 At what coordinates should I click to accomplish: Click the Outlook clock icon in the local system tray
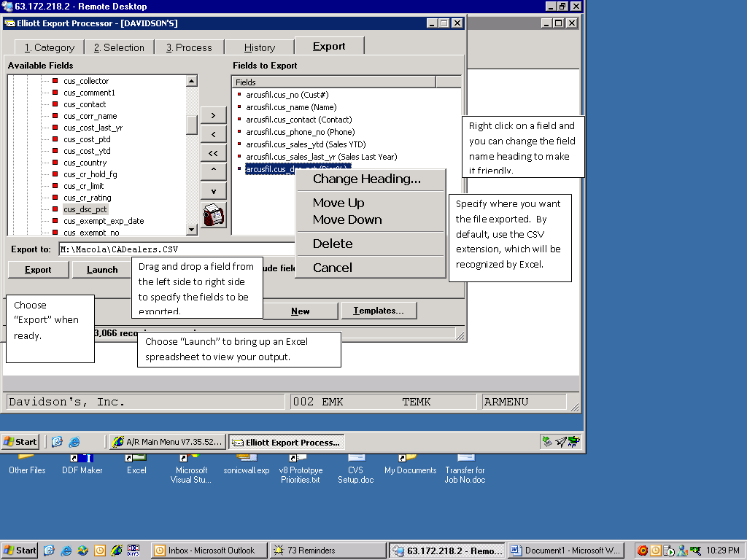(x=656, y=551)
